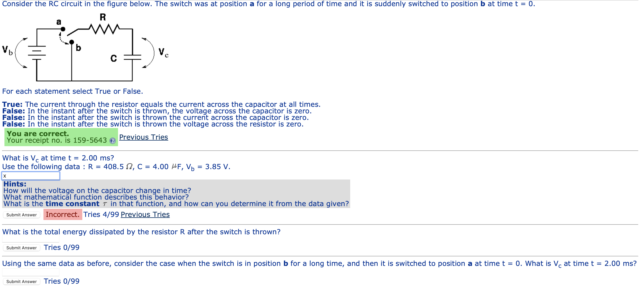Click the 'What is Vc at time' question heading
The height and width of the screenshot is (290, 644).
pyautogui.click(x=58, y=158)
